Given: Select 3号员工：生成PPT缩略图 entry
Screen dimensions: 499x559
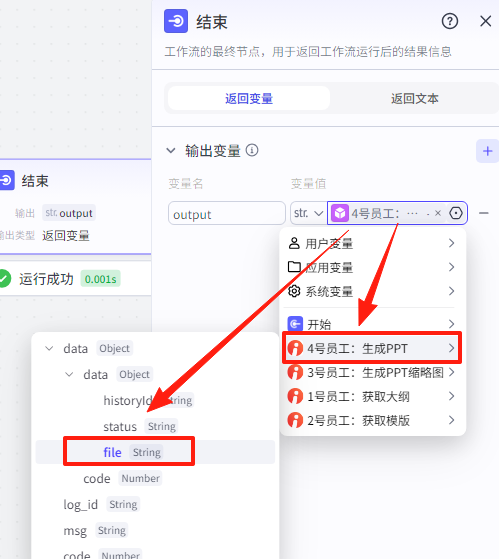Looking at the screenshot, I should (372, 373).
